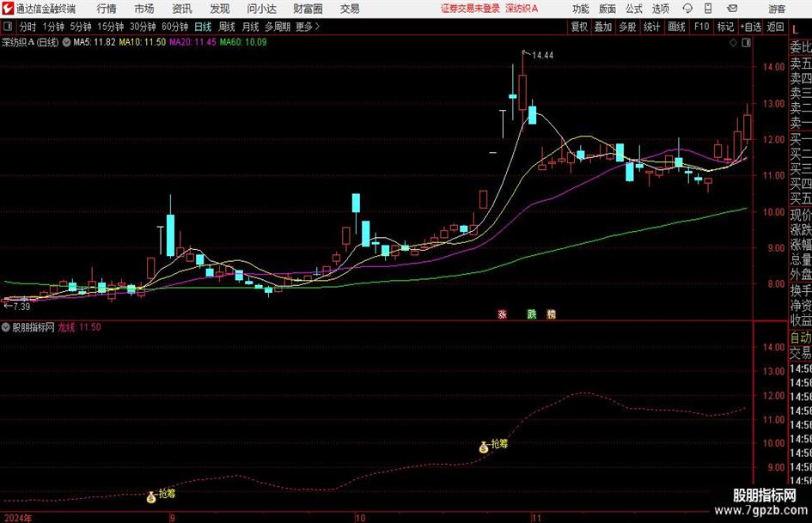Open the 市场 menu
Screen dimensions: 812x523
coord(144,9)
